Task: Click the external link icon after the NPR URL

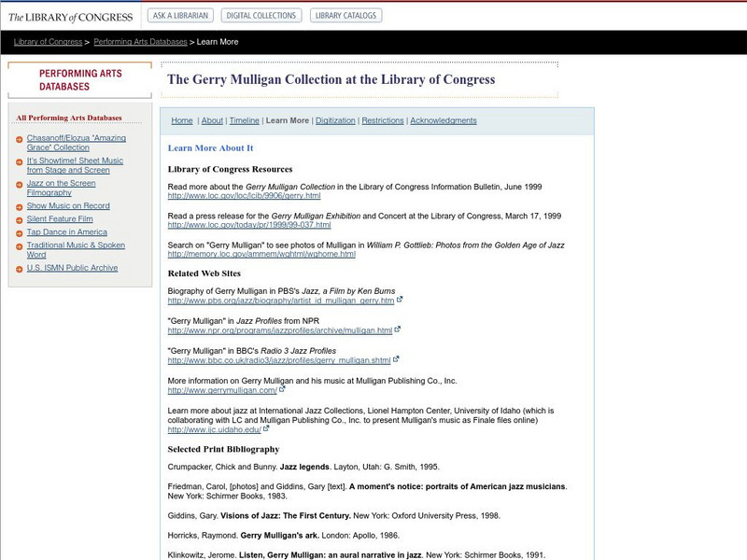Action: pos(397,329)
